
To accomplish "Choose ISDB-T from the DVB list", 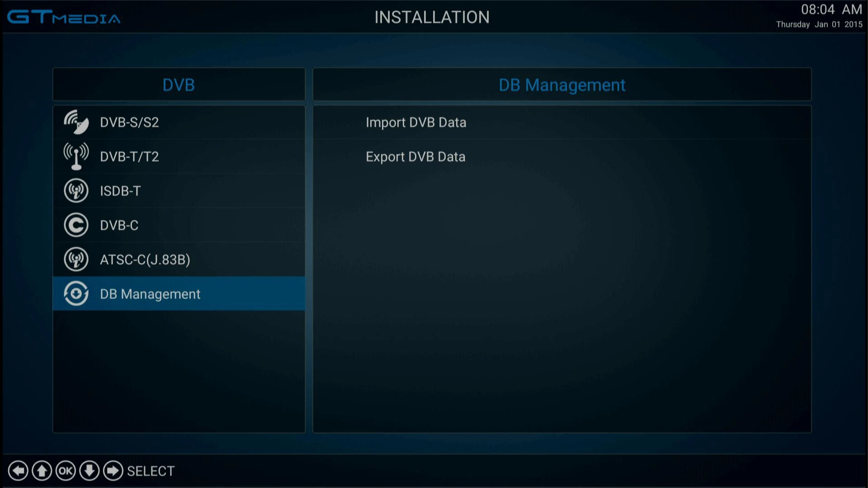I will coord(179,191).
